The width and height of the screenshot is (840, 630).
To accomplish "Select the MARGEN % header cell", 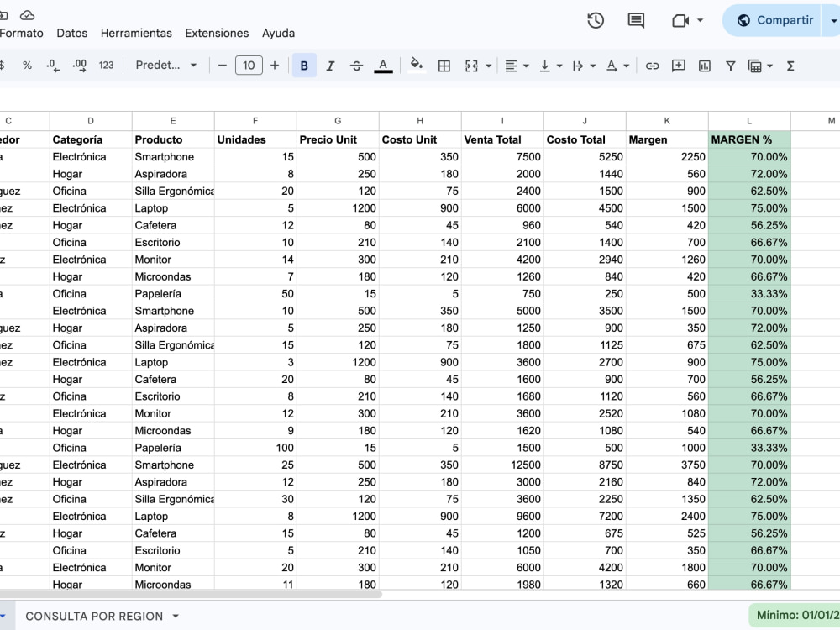I will point(749,139).
